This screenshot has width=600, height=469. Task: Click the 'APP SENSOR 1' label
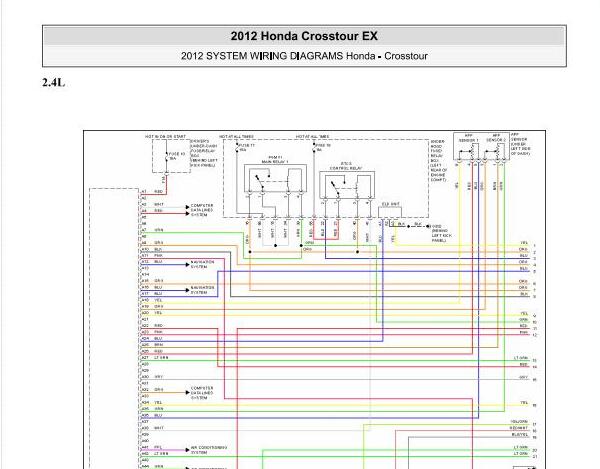pyautogui.click(x=468, y=138)
